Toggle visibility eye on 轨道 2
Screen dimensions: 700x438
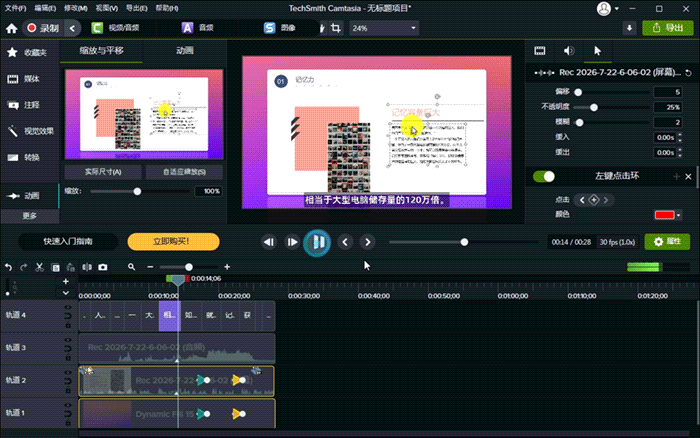click(68, 372)
